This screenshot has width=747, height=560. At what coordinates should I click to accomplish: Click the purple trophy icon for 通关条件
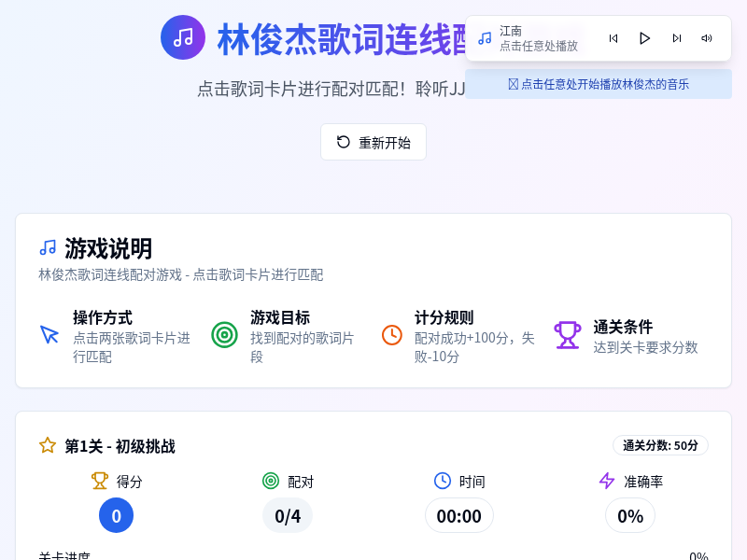[568, 335]
